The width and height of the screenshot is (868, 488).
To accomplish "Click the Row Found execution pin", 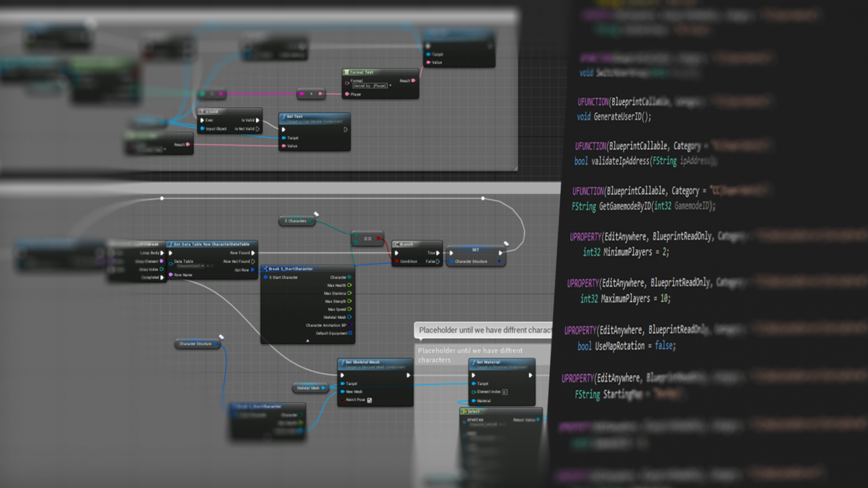I will [253, 253].
